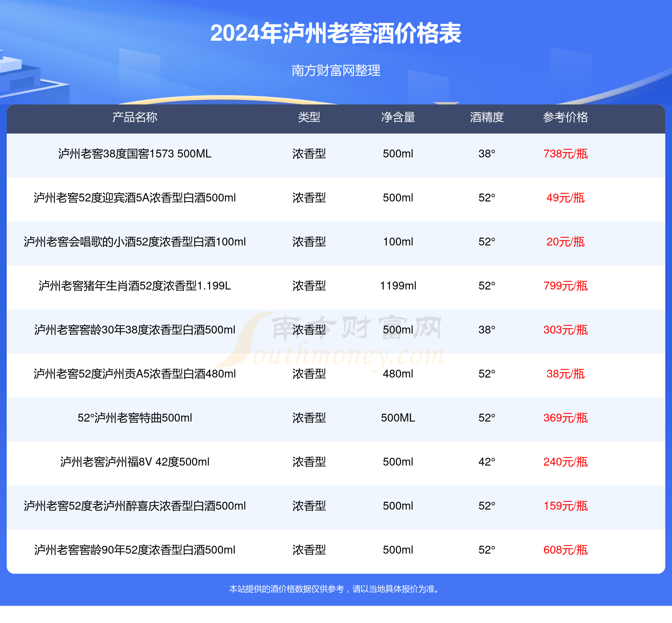Click the 1199ml net content cell

tap(398, 286)
